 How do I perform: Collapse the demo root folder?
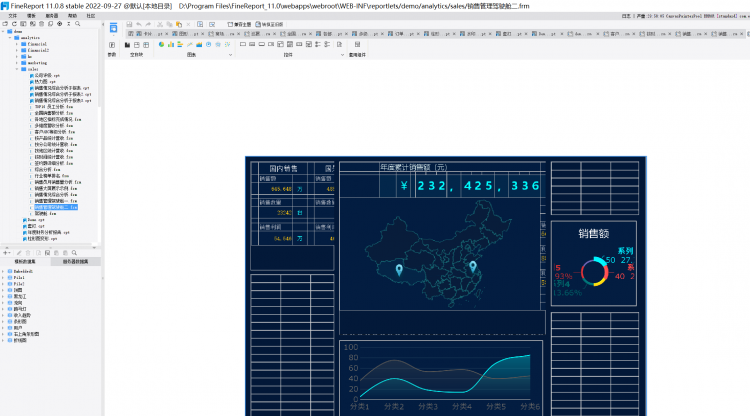click(3, 32)
